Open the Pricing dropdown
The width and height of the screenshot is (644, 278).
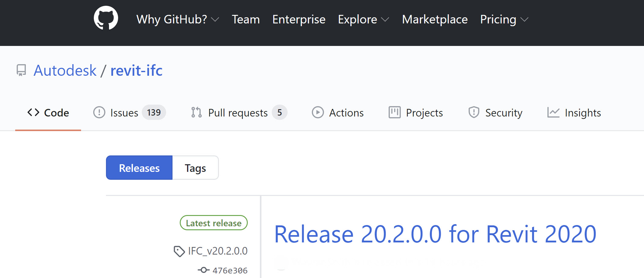pyautogui.click(x=504, y=19)
